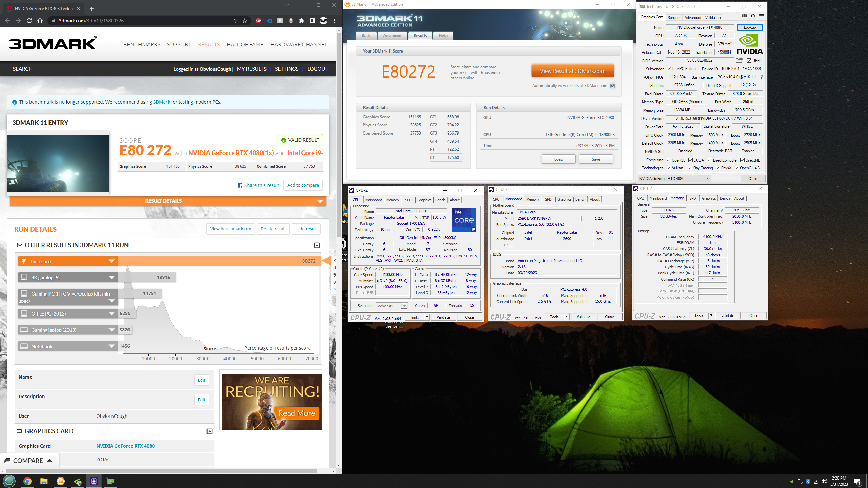Click the Delete result button
This screenshot has width=868, height=488.
273,229
